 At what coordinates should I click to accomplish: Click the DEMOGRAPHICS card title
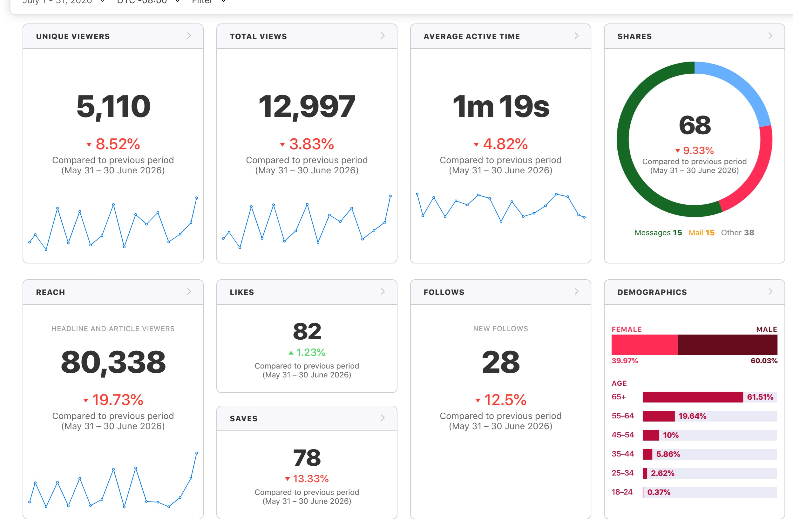coord(652,292)
